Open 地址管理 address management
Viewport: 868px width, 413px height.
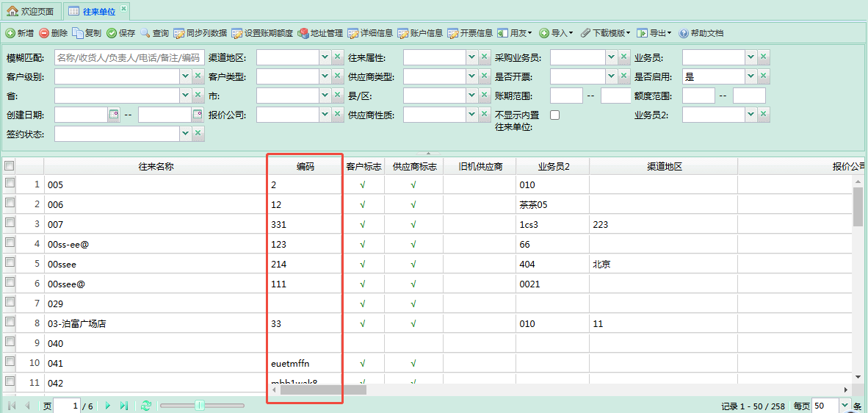coord(320,33)
